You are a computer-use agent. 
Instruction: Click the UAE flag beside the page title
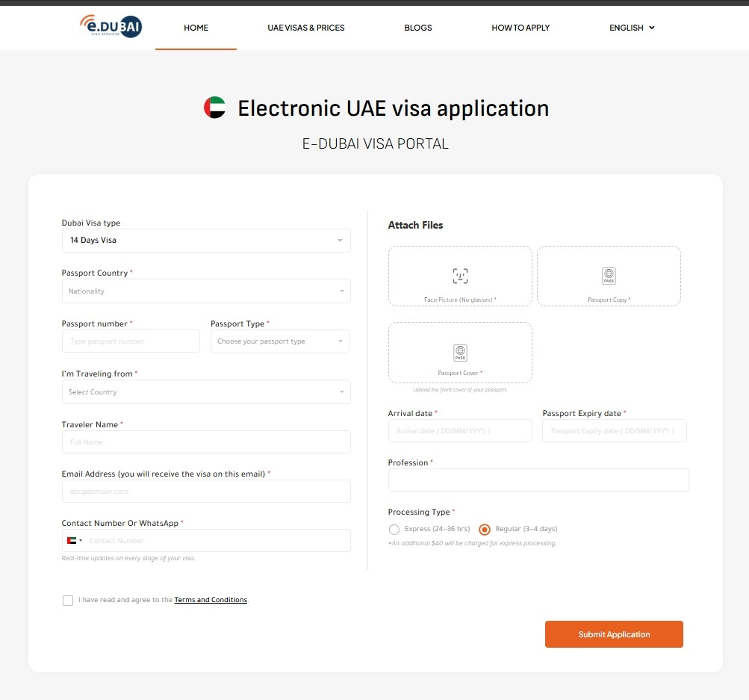pyautogui.click(x=214, y=108)
